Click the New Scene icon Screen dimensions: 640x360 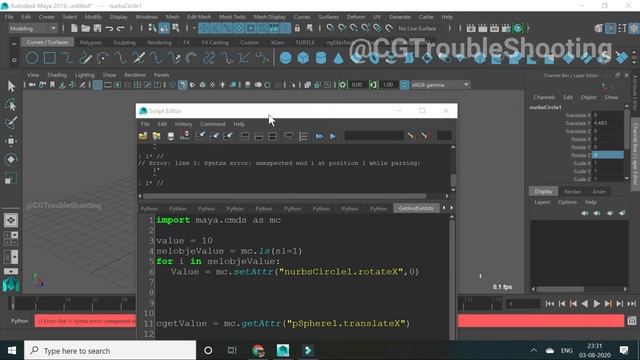(x=74, y=28)
